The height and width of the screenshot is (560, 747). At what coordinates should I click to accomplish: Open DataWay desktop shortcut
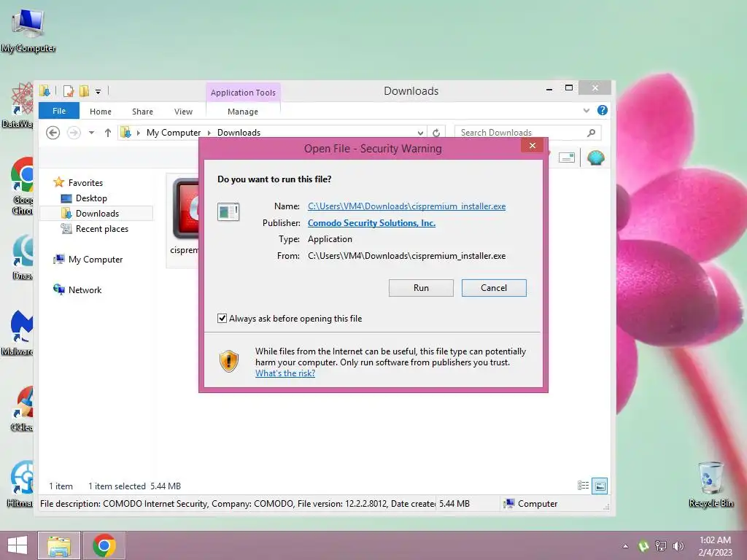click(18, 106)
